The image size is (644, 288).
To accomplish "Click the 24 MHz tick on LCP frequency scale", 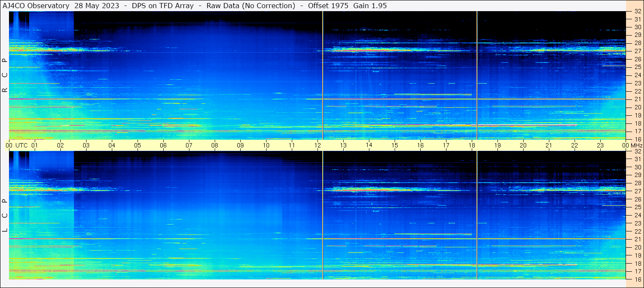I will tap(637, 215).
